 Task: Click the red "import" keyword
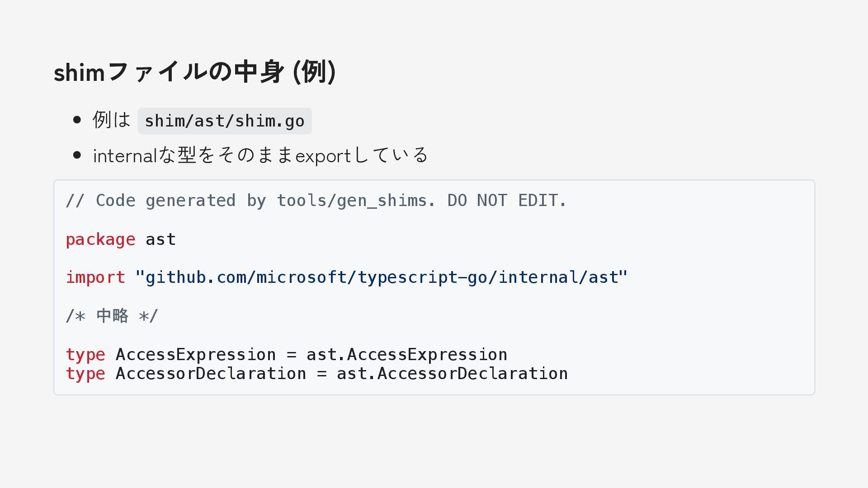95,277
